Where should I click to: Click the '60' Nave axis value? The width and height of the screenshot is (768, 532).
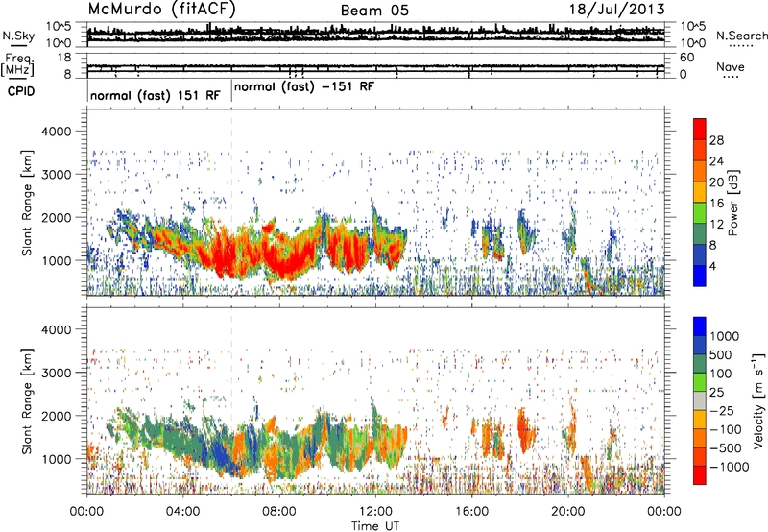686,58
